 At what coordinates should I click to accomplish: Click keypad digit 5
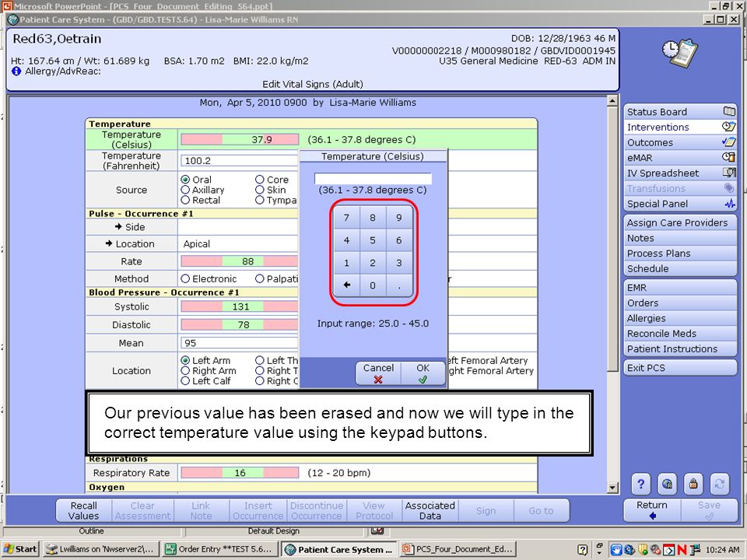(373, 240)
